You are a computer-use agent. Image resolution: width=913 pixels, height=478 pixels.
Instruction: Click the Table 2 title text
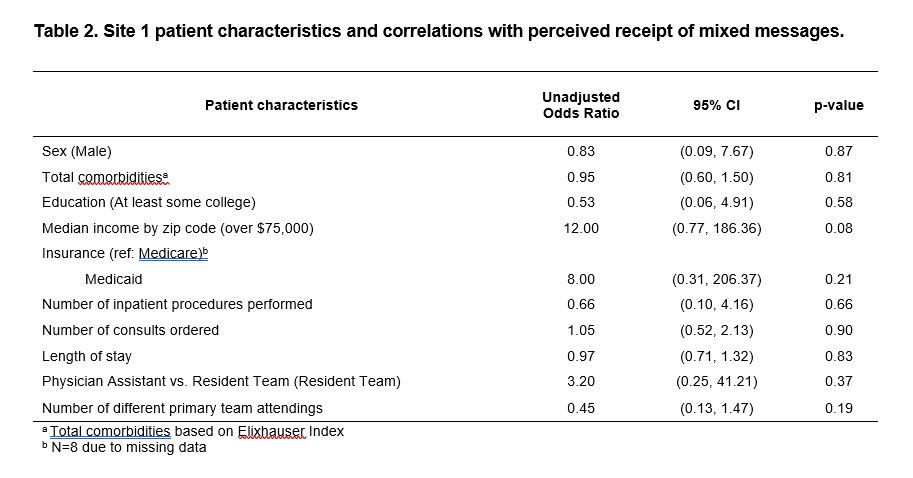439,32
